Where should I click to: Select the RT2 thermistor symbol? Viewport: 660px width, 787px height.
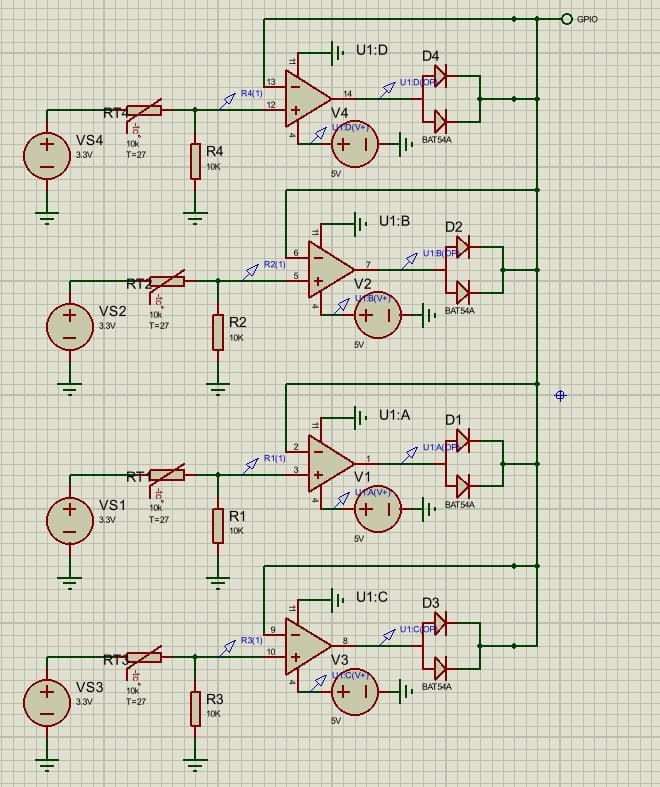(x=168, y=282)
